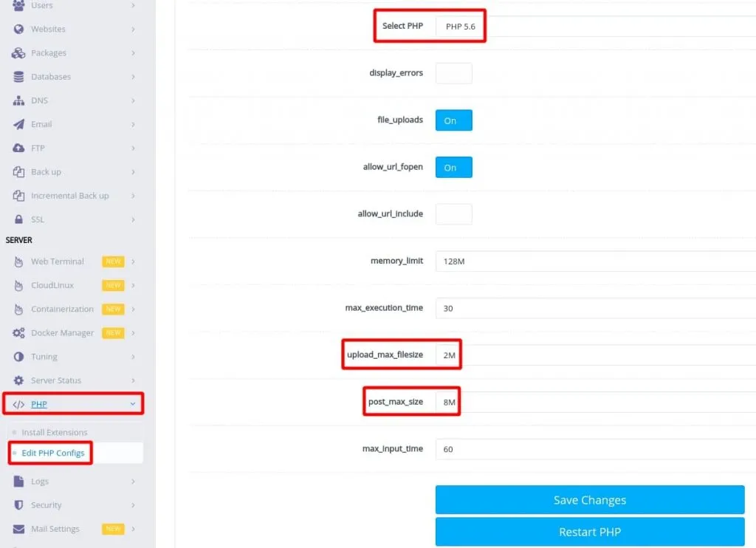
Task: Click the Websites globe icon
Action: coord(19,30)
